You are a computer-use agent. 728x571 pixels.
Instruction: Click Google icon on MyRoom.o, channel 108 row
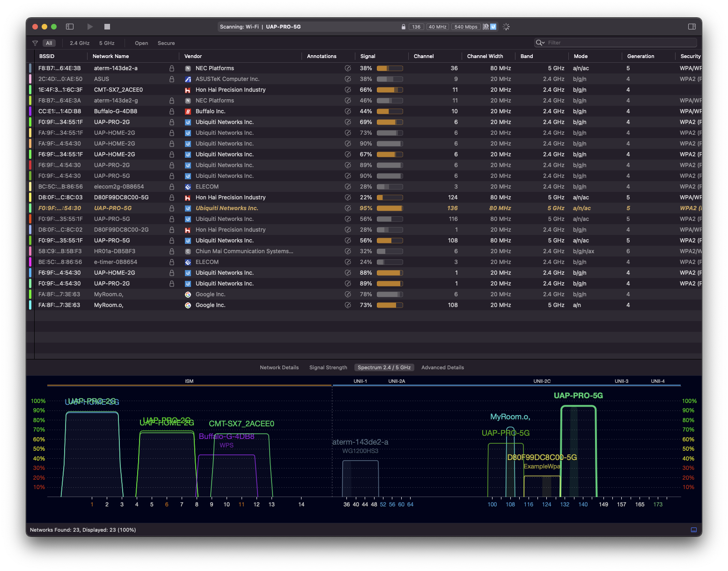(x=188, y=305)
